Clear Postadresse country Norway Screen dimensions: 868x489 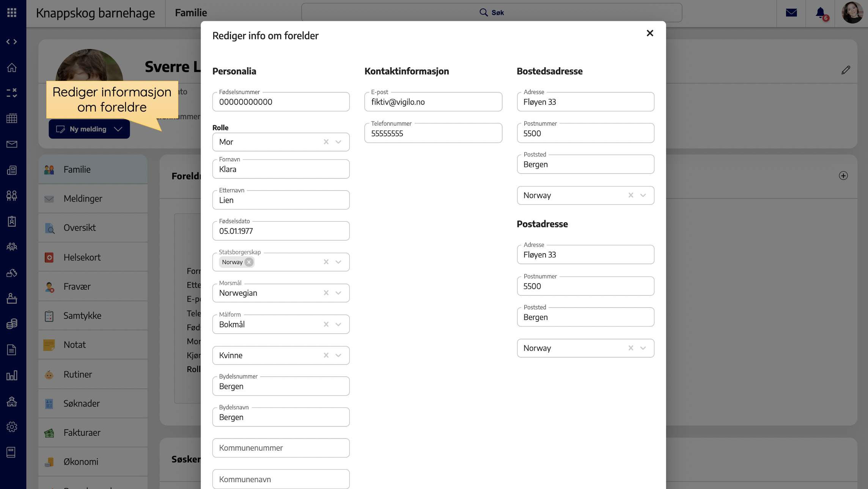pos(631,348)
